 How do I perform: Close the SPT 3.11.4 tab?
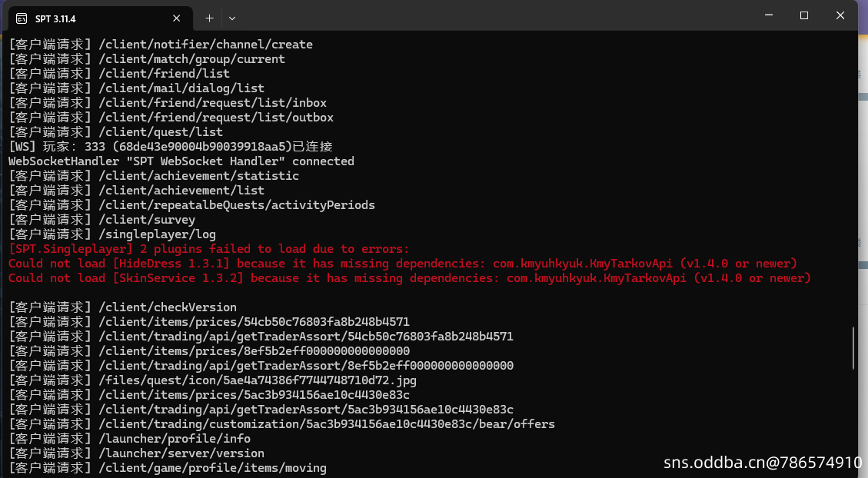(x=177, y=18)
